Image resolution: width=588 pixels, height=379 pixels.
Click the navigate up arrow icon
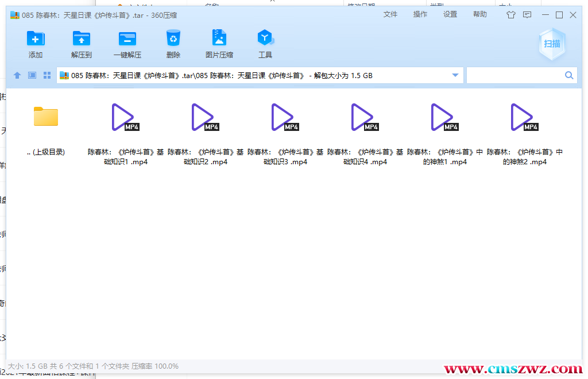click(17, 75)
